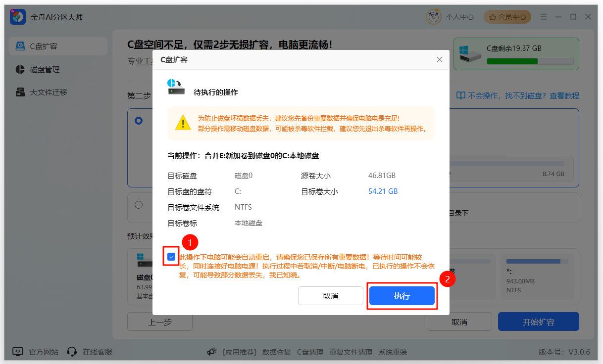Click 取消 in the dialog
This screenshot has width=603, height=364.
click(330, 296)
